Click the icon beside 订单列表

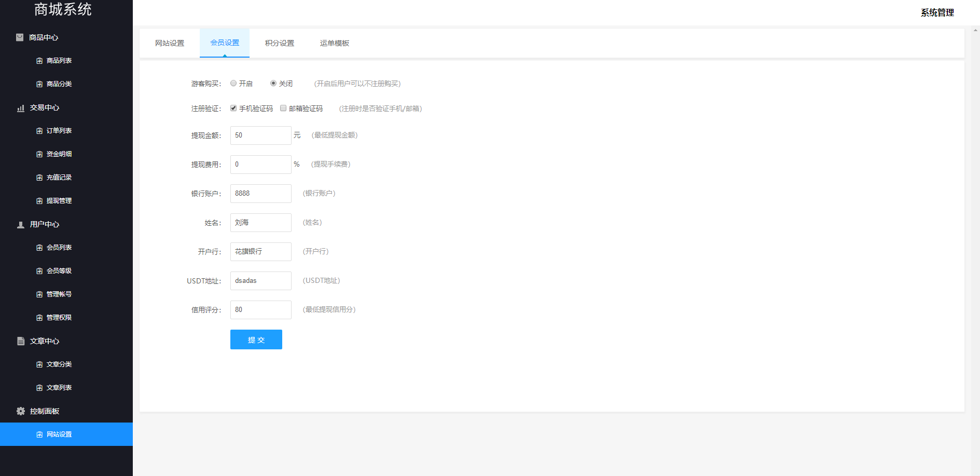pyautogui.click(x=39, y=131)
